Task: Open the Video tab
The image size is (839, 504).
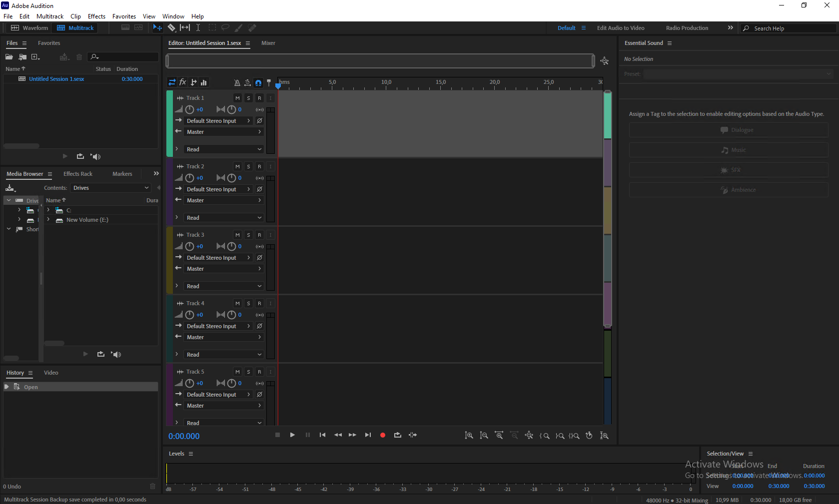Action: [51, 373]
